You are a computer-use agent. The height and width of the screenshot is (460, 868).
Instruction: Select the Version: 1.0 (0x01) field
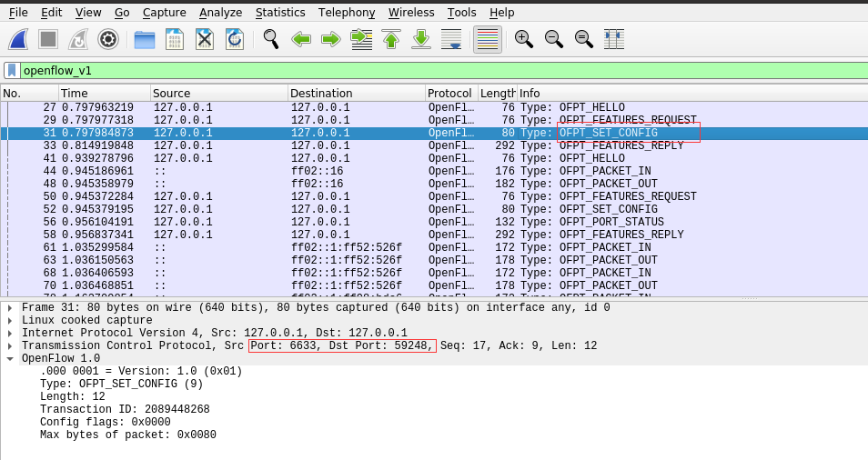(x=141, y=371)
